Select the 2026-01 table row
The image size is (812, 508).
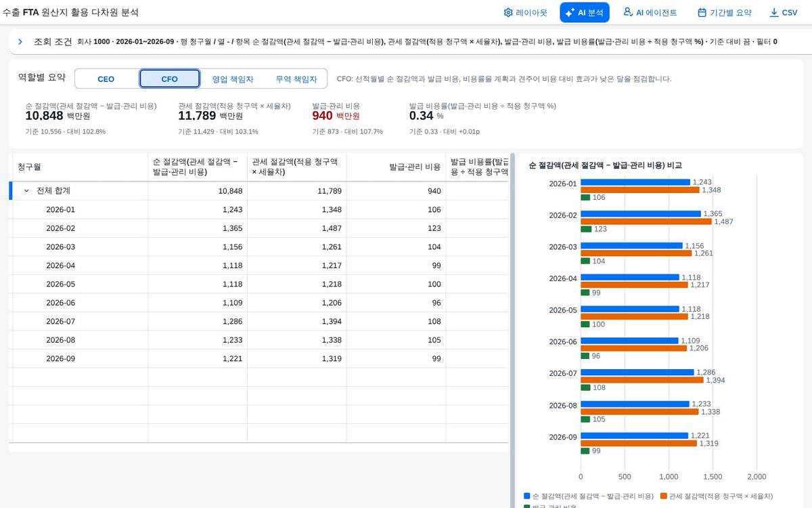[260, 209]
